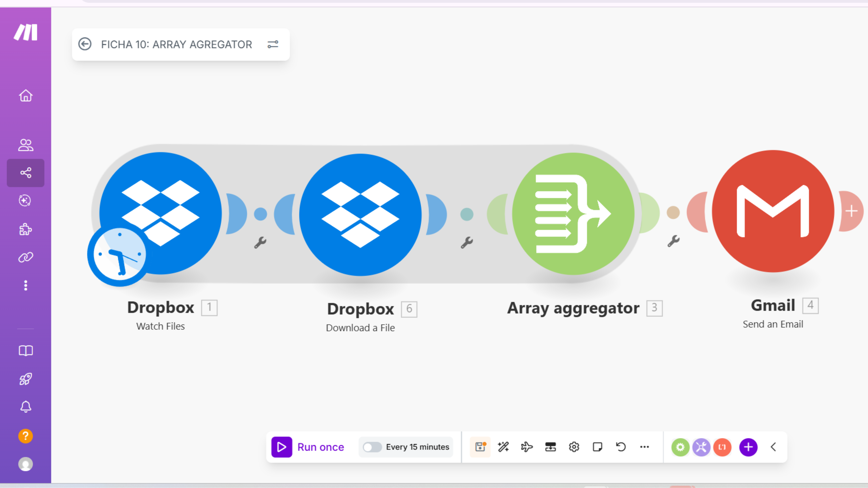Click the scenario name FICHA 10: ARRAY AGREGATOR
Viewport: 868px width, 488px height.
pos(176,44)
